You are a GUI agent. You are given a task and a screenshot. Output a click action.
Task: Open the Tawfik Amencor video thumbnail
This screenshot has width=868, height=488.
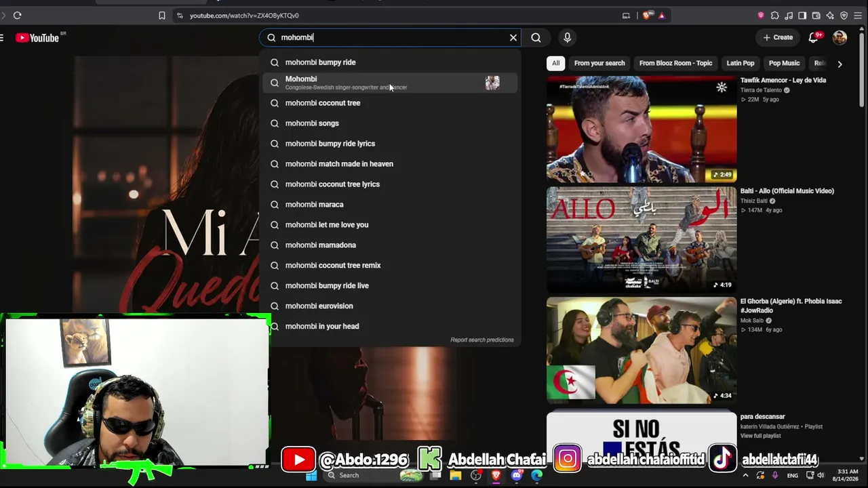[642, 129]
